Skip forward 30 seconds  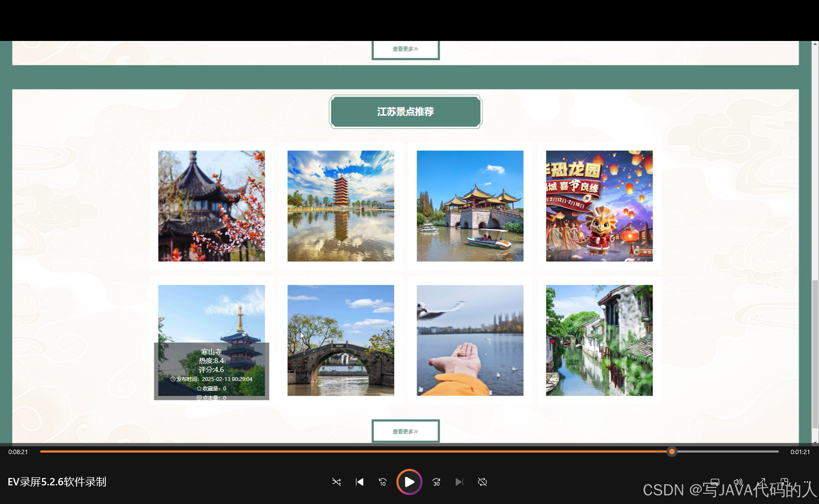(436, 482)
